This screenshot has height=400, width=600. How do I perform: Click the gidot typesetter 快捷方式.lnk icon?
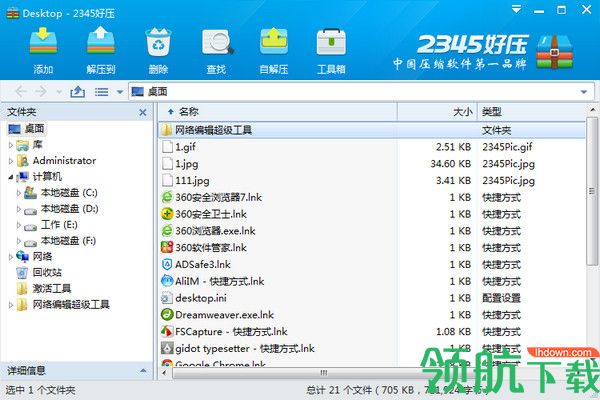(167, 349)
